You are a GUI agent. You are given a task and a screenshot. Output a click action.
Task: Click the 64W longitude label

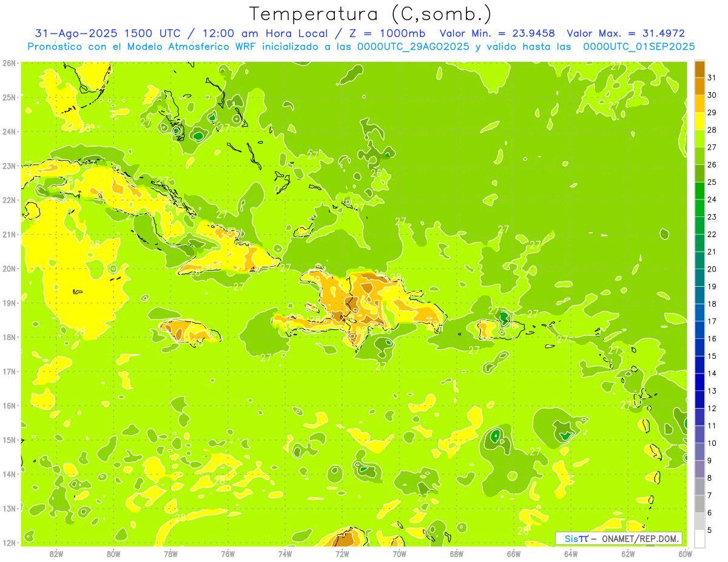pyautogui.click(x=571, y=554)
